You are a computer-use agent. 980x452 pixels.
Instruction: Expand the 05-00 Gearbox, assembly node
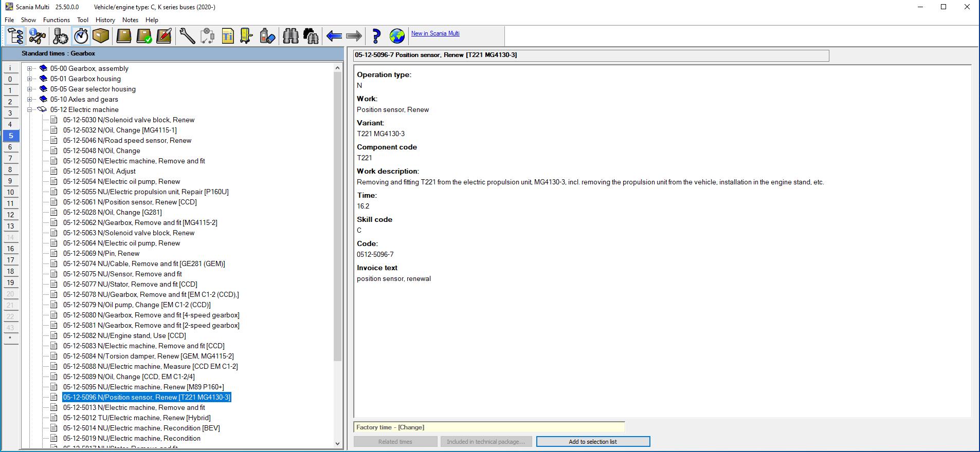30,68
